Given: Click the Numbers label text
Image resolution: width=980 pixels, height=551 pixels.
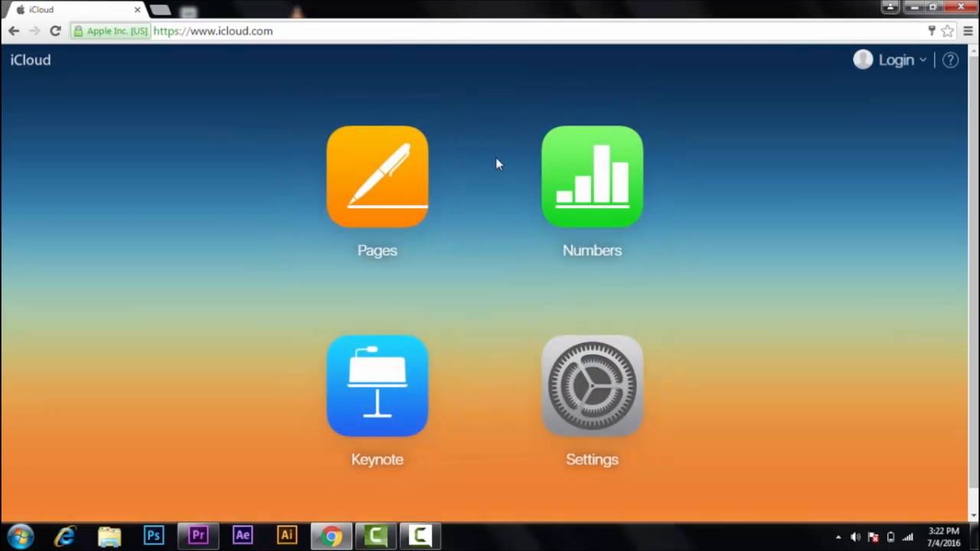Looking at the screenshot, I should (x=592, y=250).
